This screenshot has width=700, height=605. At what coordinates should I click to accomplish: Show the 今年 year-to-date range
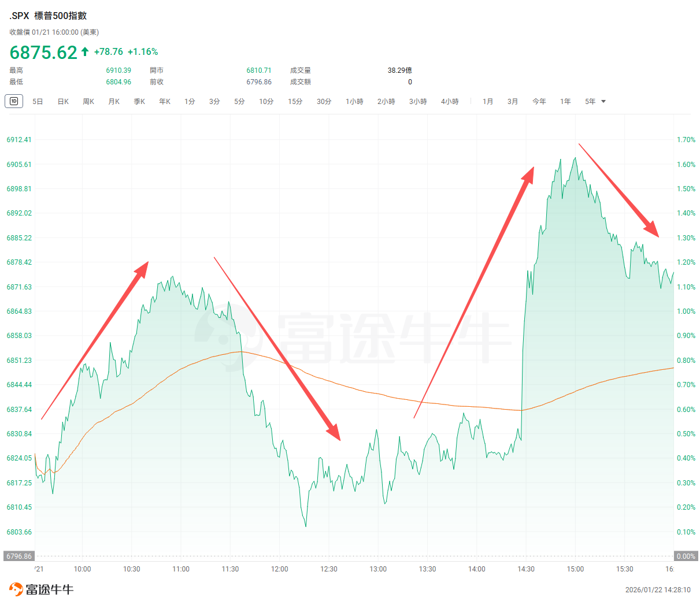point(539,101)
